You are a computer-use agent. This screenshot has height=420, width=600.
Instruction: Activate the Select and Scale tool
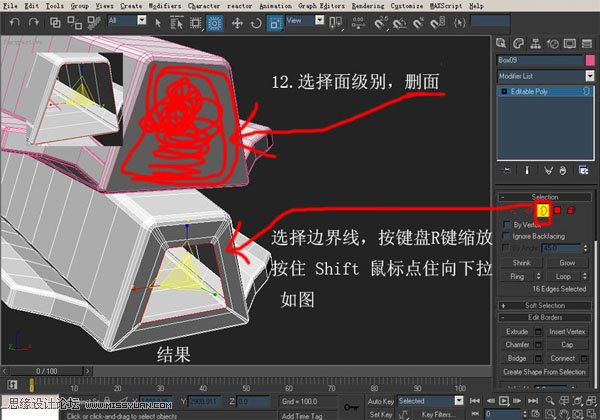(x=275, y=23)
